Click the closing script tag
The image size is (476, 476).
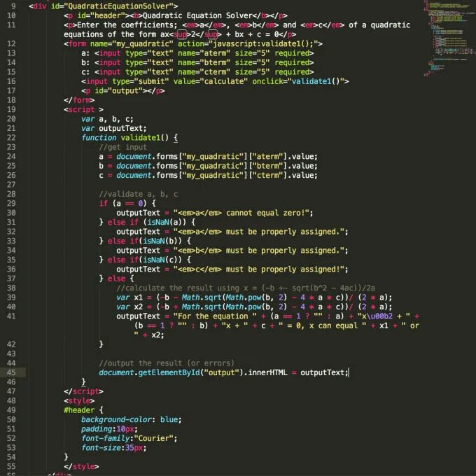[83, 391]
